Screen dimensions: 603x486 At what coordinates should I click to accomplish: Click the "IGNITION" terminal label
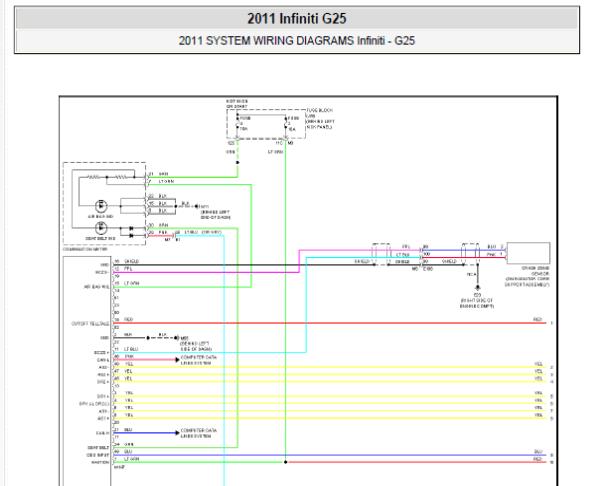100,463
